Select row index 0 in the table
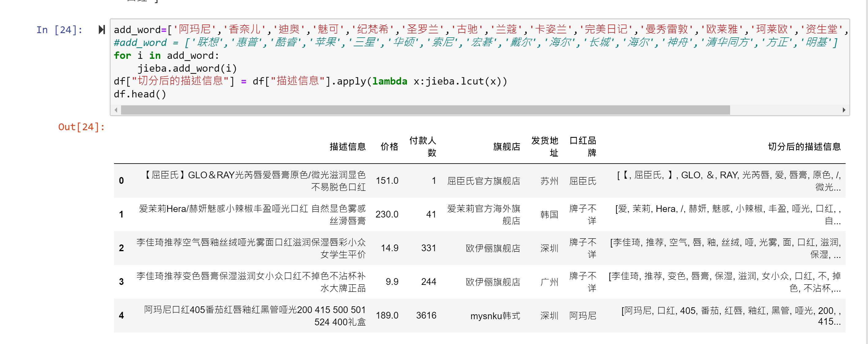This screenshot has width=868, height=344. tap(121, 181)
